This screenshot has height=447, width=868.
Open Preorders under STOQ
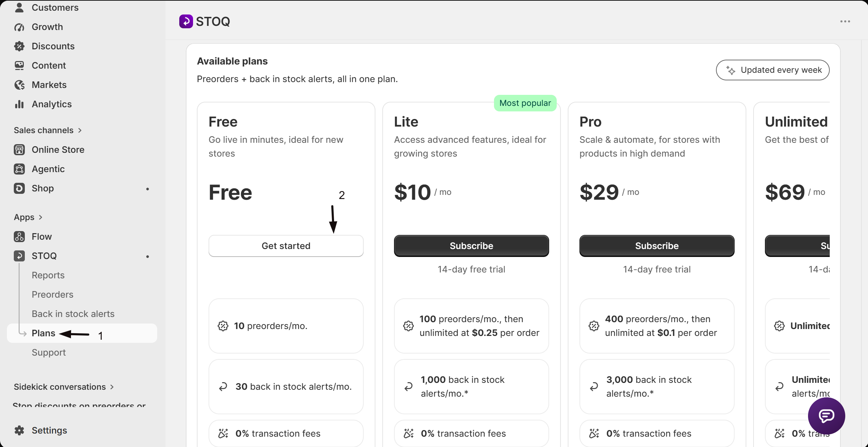click(52, 295)
